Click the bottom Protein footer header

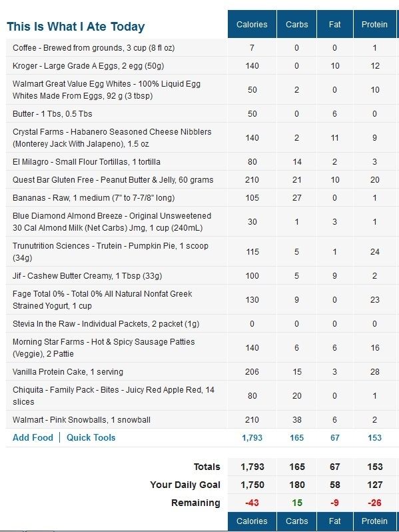374,521
